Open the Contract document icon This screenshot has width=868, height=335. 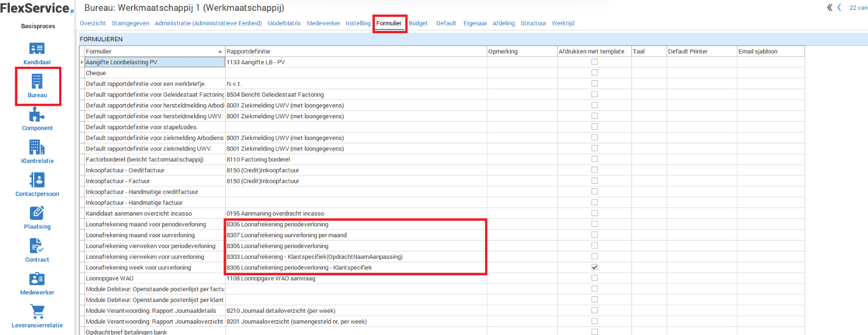coord(37,246)
